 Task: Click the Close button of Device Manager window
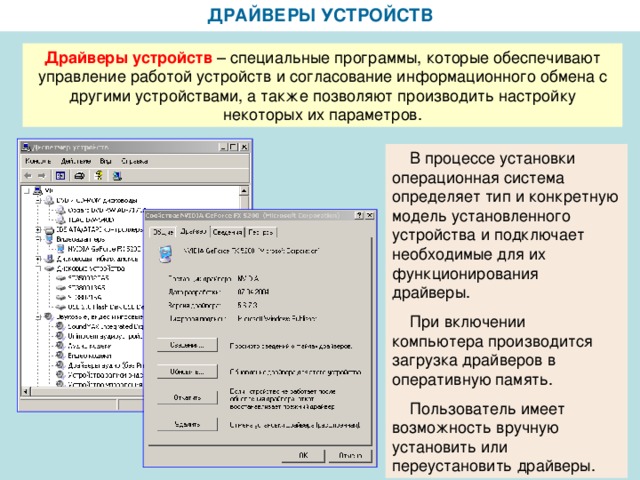coord(244,147)
